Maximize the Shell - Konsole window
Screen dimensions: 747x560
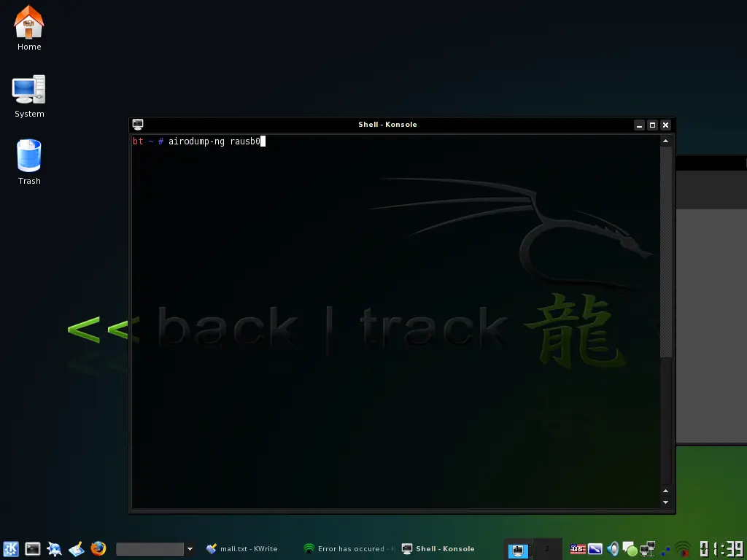pos(653,125)
